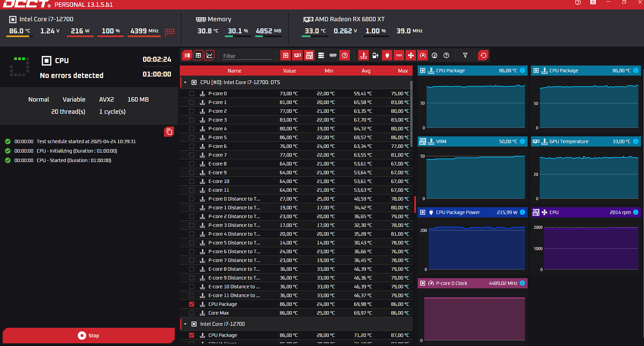Check the E-core 8 checkbox

point(192,164)
